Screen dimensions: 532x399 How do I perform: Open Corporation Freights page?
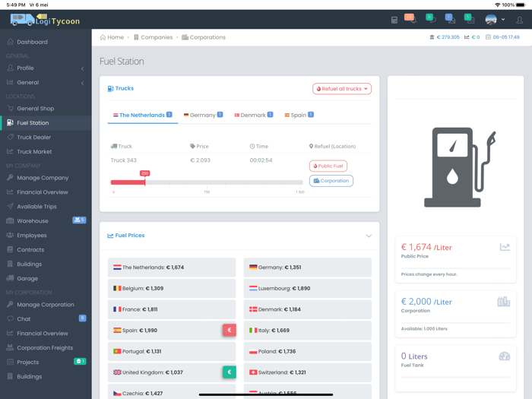[46, 348]
